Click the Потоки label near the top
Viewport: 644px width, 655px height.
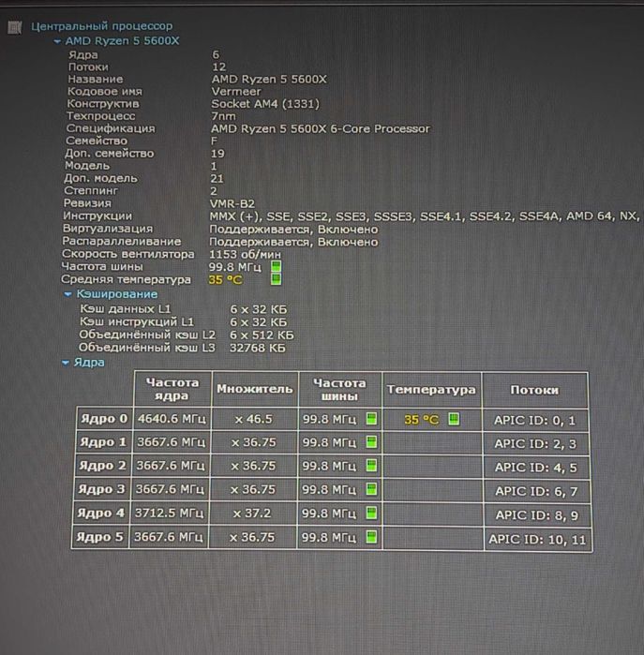coord(88,67)
